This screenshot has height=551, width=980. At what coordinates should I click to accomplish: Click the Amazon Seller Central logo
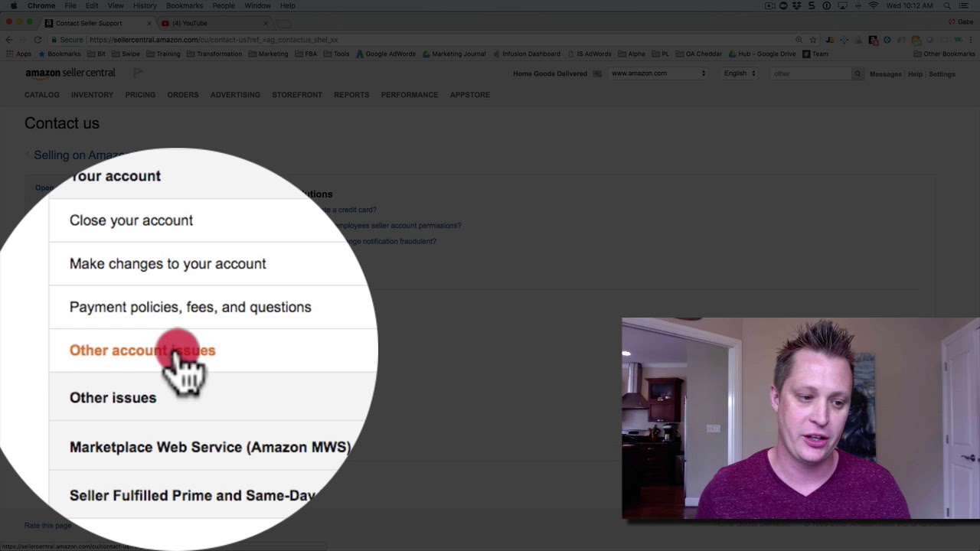click(70, 73)
